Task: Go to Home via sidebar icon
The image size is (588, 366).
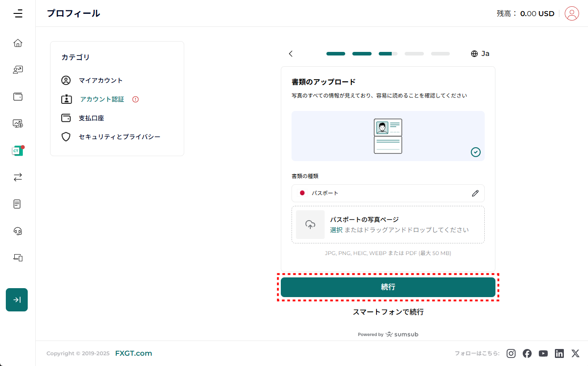Action: click(x=18, y=43)
